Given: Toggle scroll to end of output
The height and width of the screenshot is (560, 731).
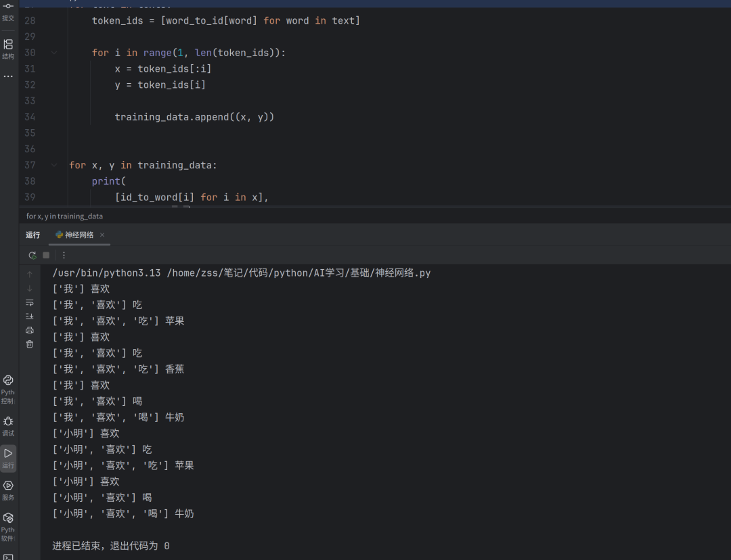Looking at the screenshot, I should click(x=30, y=317).
